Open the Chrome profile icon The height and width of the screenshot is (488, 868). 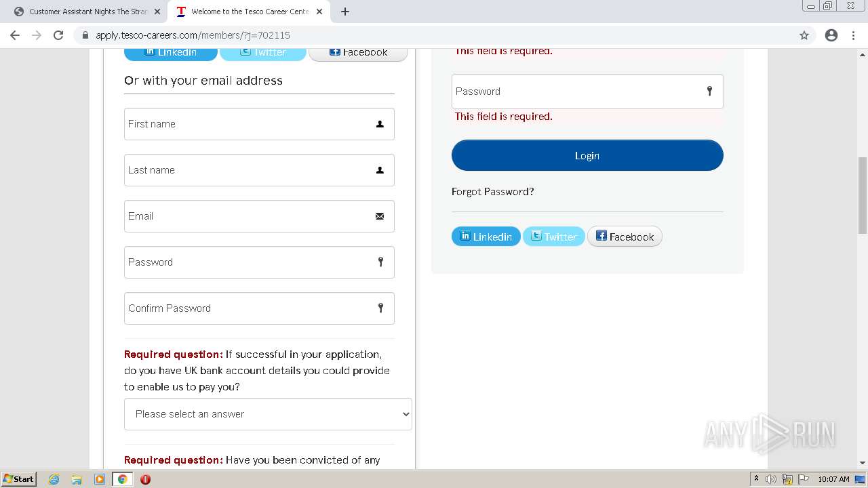point(831,35)
